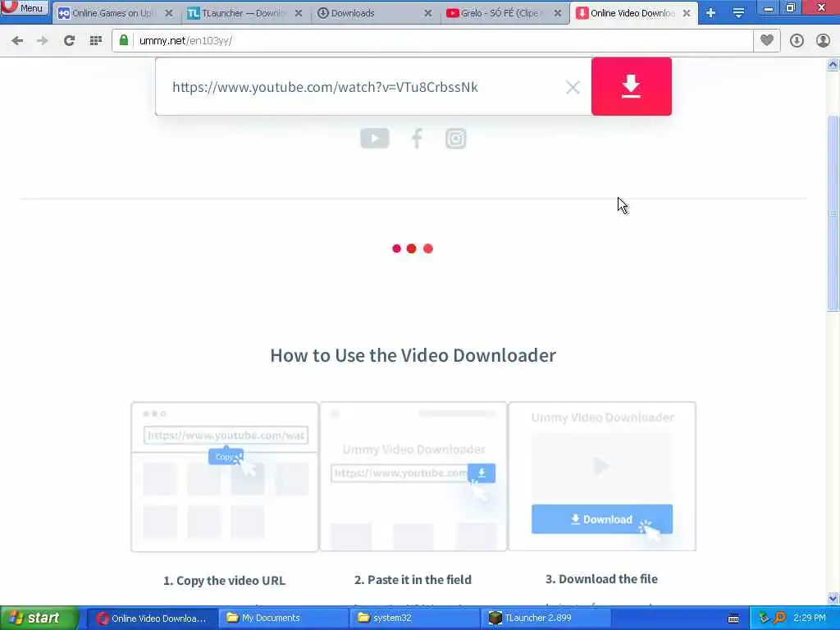
Task: Click '3. Download the file' text
Action: point(601,579)
